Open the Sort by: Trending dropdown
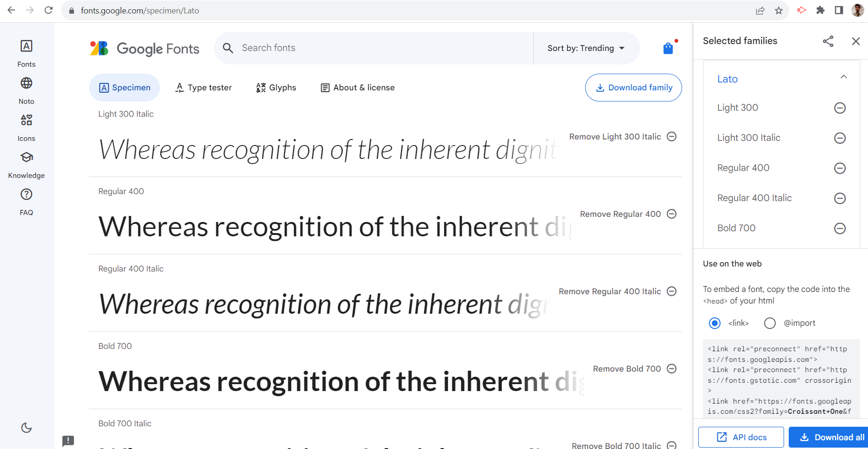This screenshot has width=868, height=449. (x=586, y=48)
